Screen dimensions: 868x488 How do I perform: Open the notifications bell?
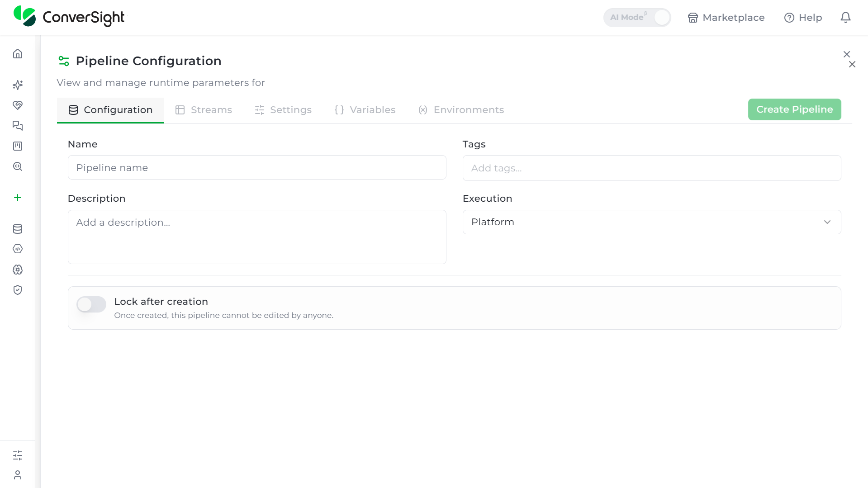point(845,18)
